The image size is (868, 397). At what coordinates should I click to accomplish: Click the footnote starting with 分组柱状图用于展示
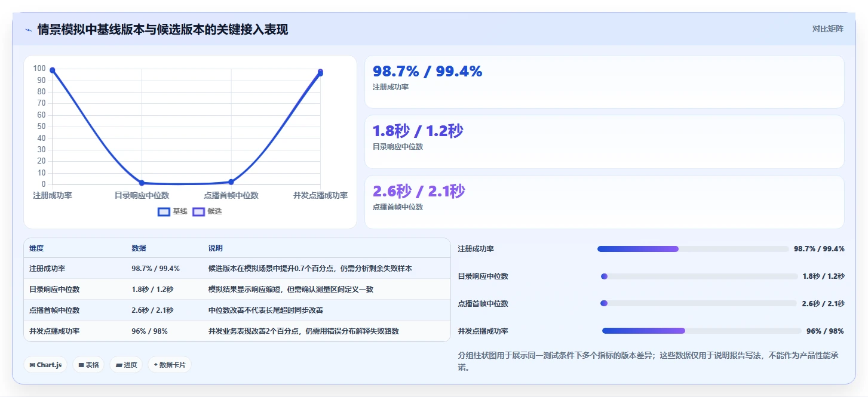[648, 361]
